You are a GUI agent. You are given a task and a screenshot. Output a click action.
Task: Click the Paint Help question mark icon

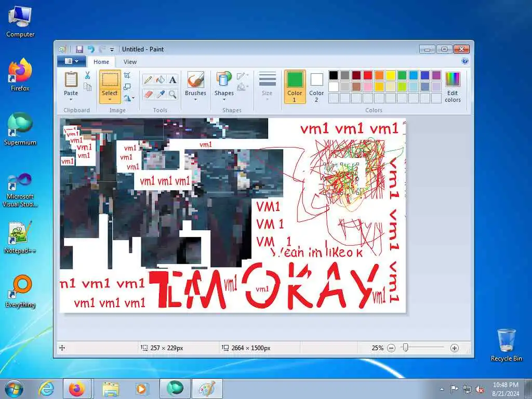point(465,61)
